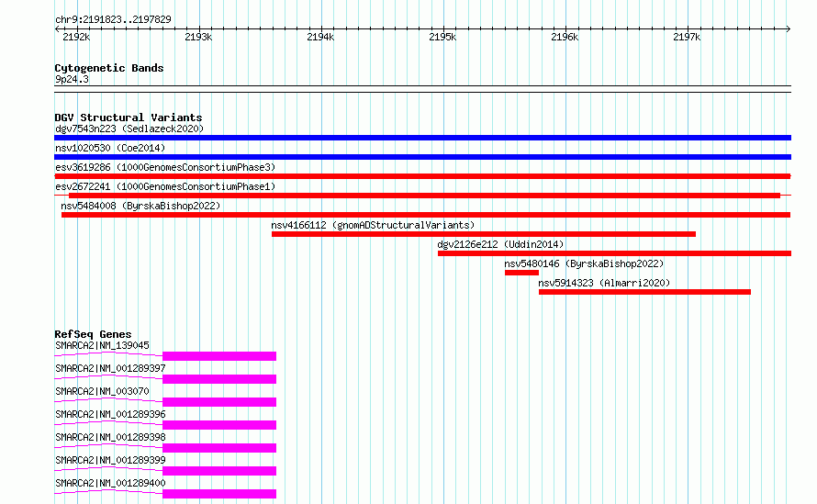Click the 9p24.3 band label
Screen dimensions: 817x504
72,79
